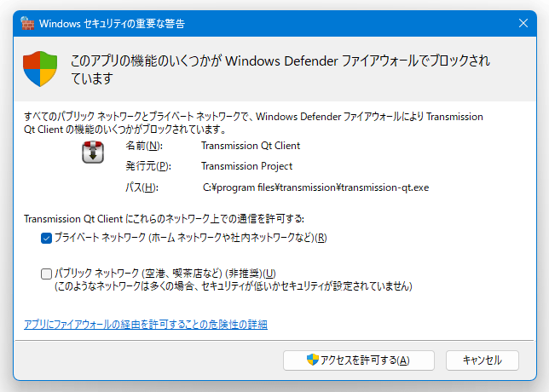Click the Windows Defender shield icon

[x=40, y=68]
